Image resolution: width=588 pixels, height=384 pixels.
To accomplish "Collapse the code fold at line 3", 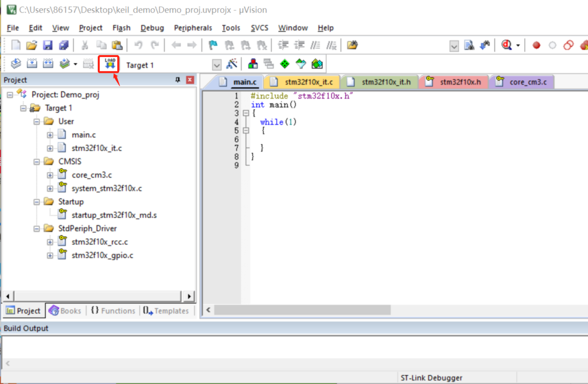I will point(246,113).
